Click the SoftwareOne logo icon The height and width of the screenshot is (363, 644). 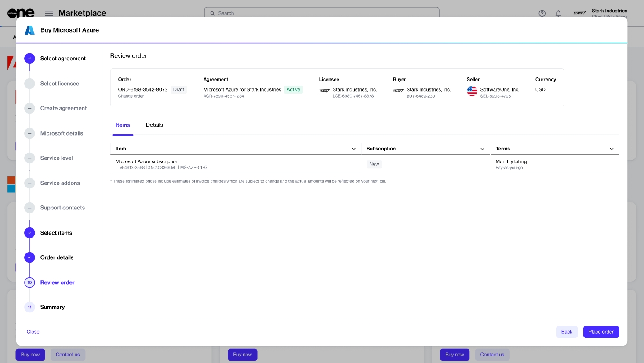21,13
